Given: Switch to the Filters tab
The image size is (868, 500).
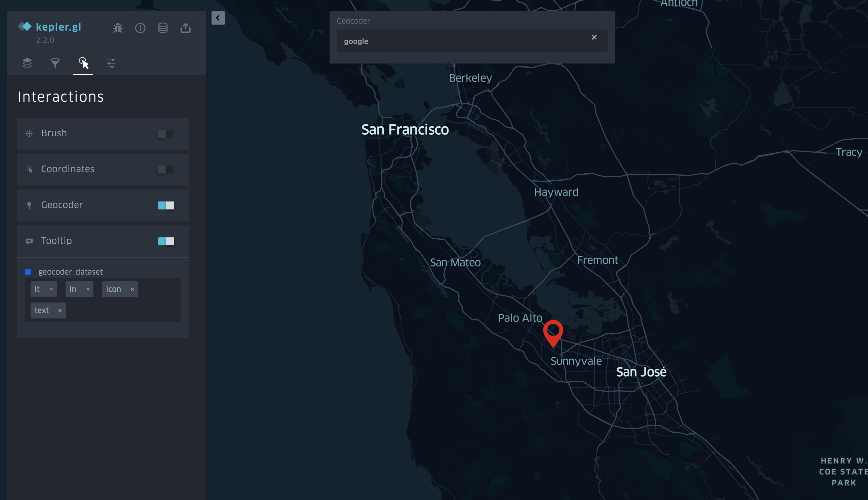Looking at the screenshot, I should coord(55,63).
